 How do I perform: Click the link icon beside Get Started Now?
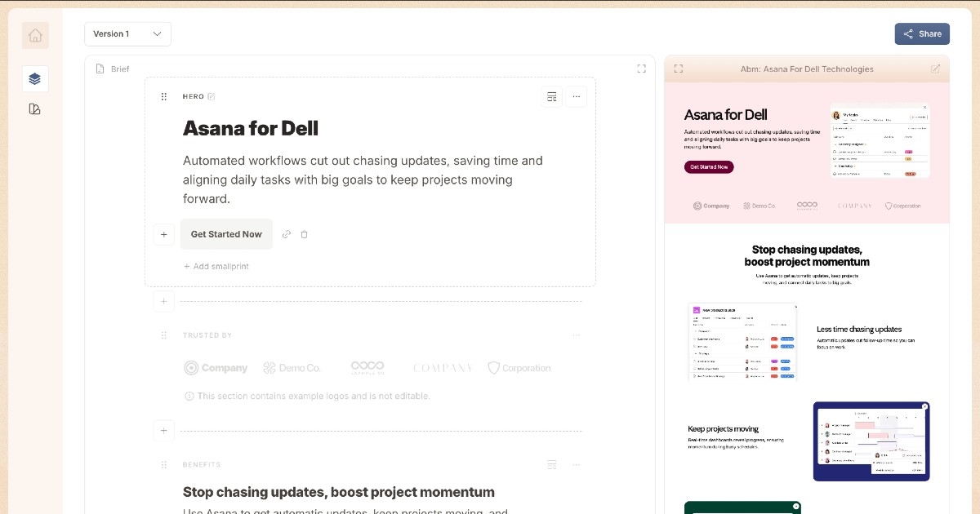[287, 234]
